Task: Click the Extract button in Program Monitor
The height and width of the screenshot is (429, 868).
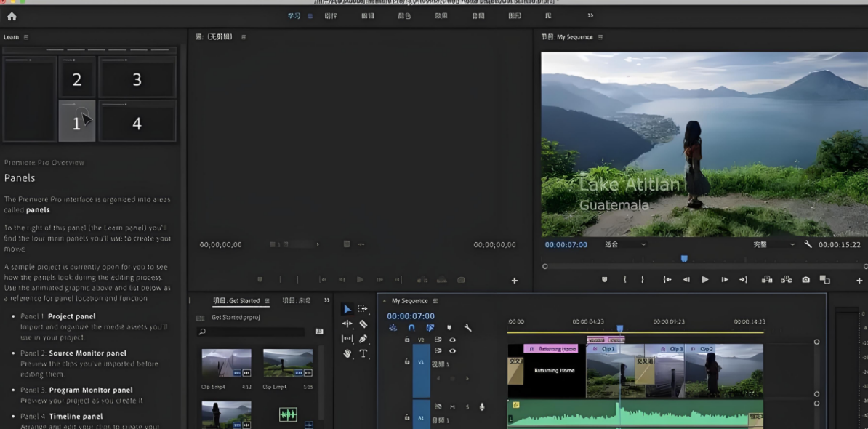Action: [x=786, y=279]
